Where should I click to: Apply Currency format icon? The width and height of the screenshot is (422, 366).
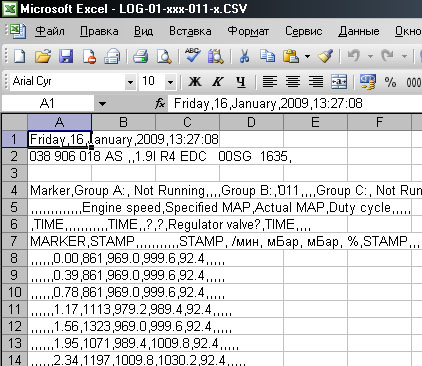pyautogui.click(x=367, y=81)
